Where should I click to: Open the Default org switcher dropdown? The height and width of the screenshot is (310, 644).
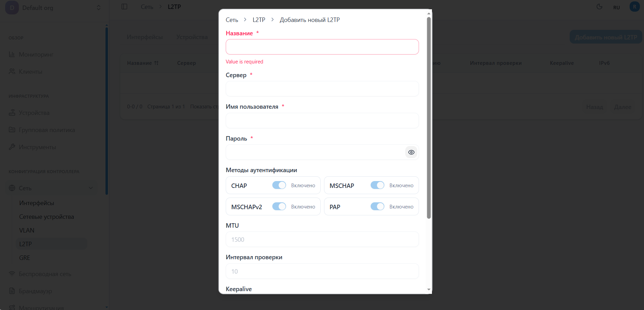(x=99, y=8)
